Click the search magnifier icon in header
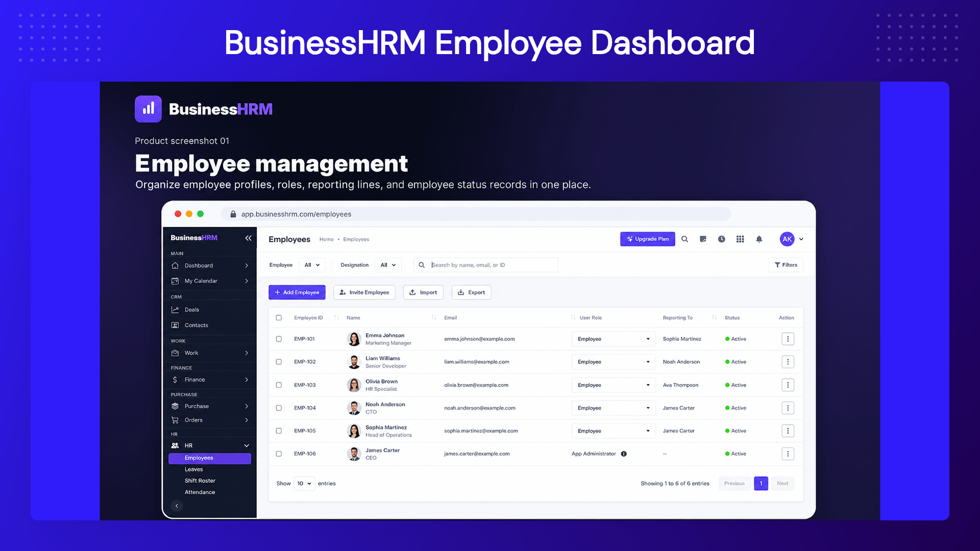Screen dimensions: 980x551 pyautogui.click(x=684, y=239)
